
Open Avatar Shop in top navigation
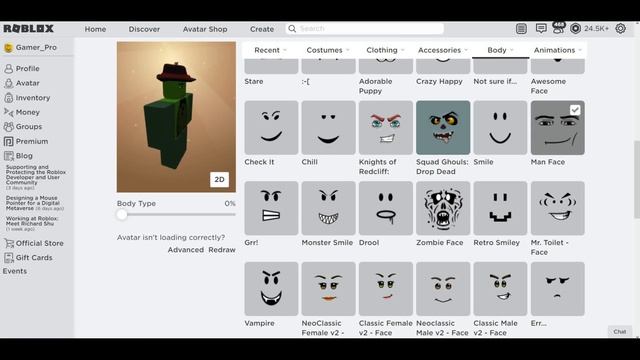coord(205,29)
